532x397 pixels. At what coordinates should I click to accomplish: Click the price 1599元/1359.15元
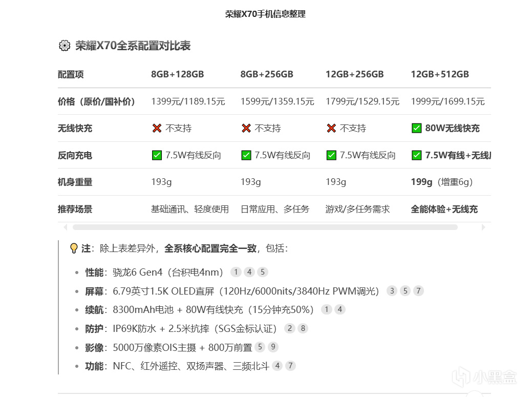tap(277, 101)
